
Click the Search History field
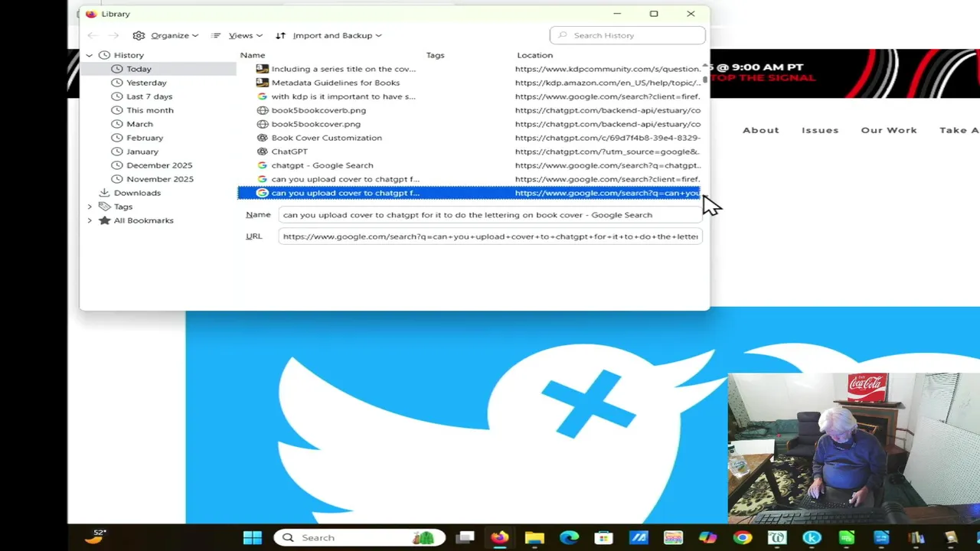(x=627, y=35)
